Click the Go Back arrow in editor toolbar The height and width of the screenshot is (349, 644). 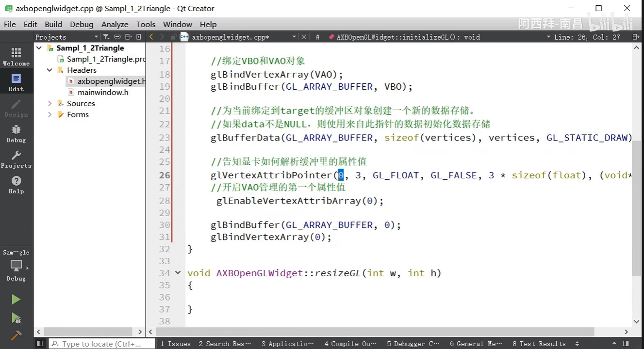tap(151, 37)
